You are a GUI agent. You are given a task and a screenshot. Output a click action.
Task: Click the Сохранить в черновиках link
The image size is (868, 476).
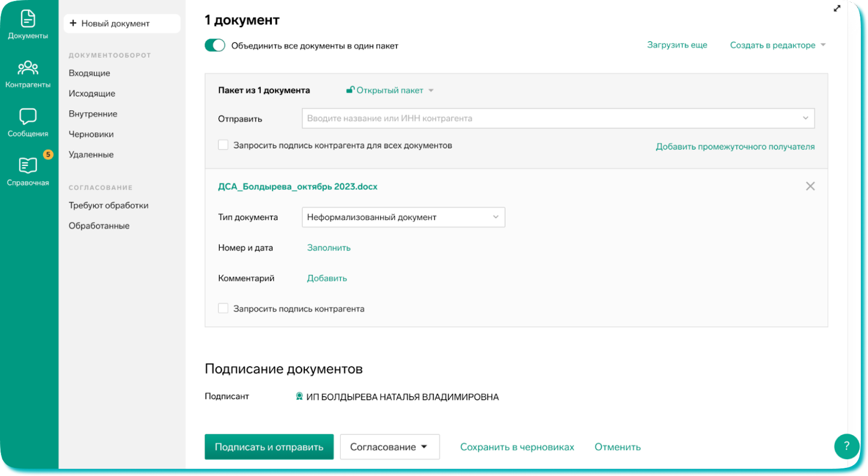click(517, 447)
